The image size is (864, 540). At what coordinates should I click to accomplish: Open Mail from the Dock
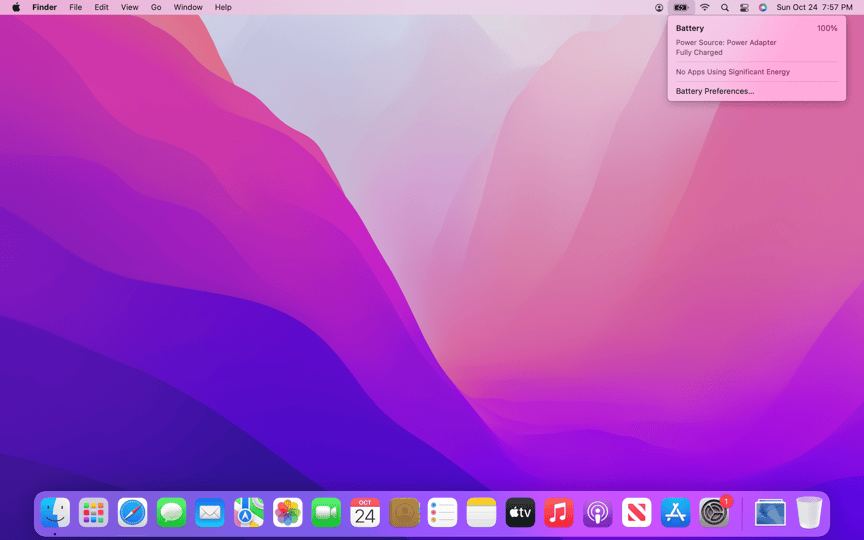pos(210,513)
